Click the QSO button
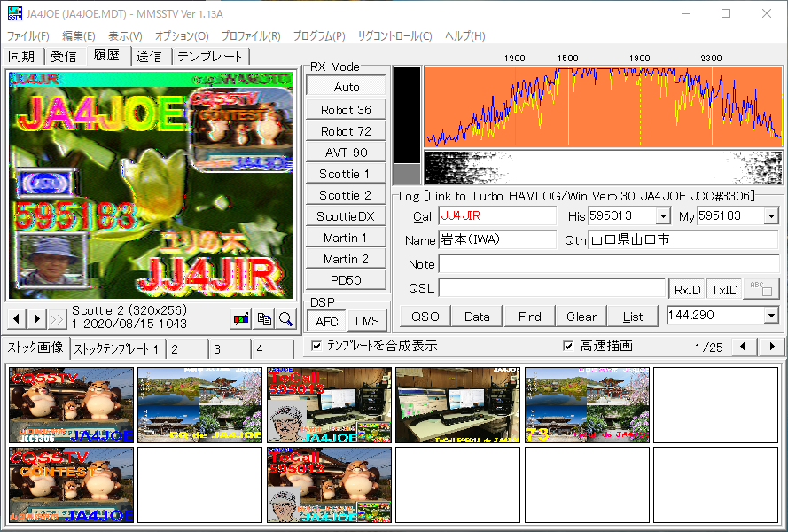788x532 pixels. 425,317
